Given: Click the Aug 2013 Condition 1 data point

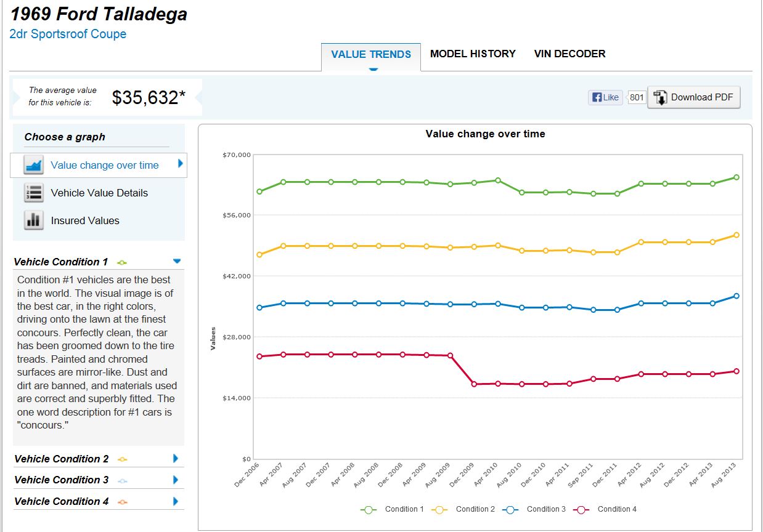Looking at the screenshot, I should coord(736,177).
